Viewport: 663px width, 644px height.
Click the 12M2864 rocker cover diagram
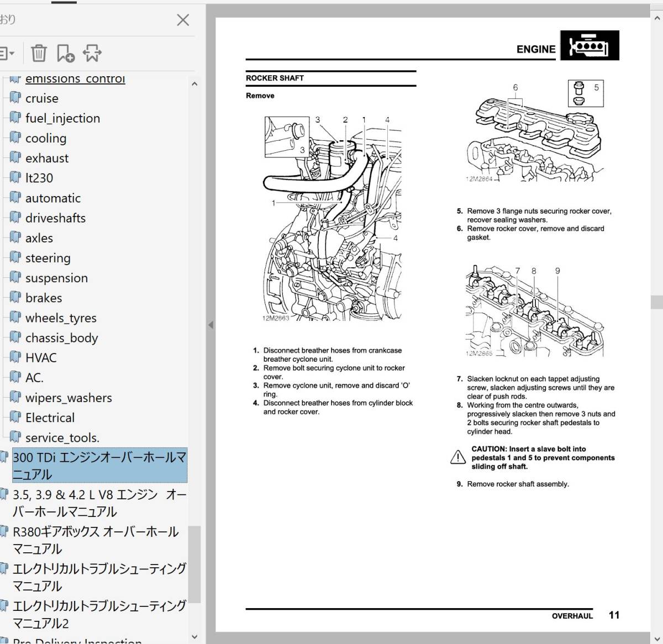click(535, 131)
